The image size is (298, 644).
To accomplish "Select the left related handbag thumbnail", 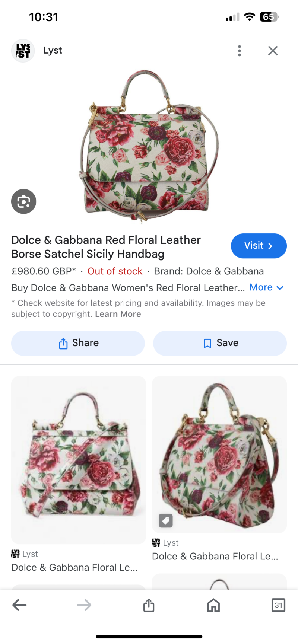I will [x=78, y=460].
